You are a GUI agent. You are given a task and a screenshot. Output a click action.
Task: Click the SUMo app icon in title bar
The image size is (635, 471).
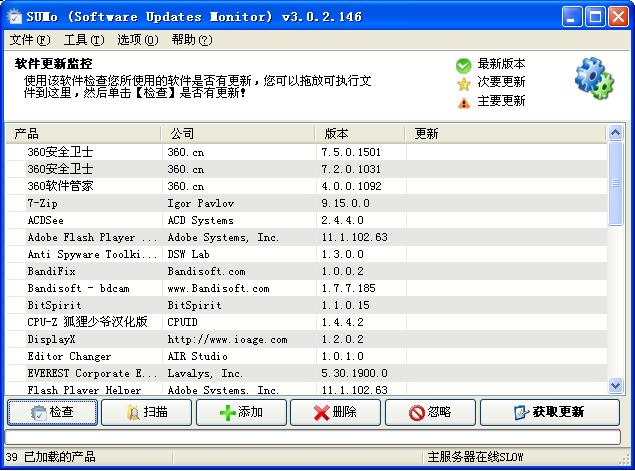[x=15, y=17]
